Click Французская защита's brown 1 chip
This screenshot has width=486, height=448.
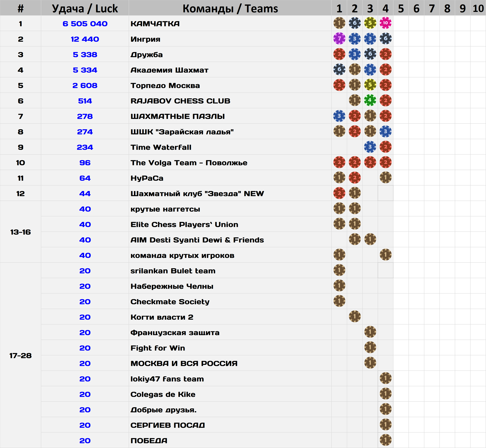(x=370, y=332)
